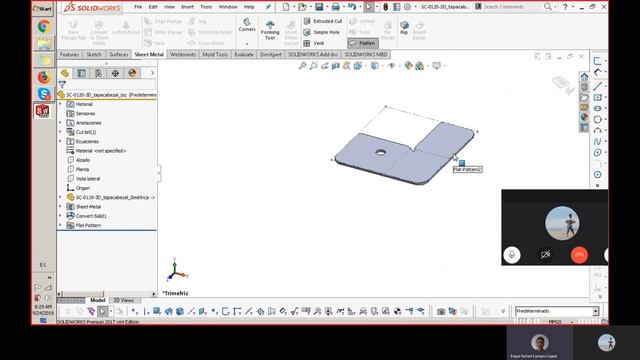
Task: Click the camera snapshot icon in bottom toolbar
Action: 441,311
